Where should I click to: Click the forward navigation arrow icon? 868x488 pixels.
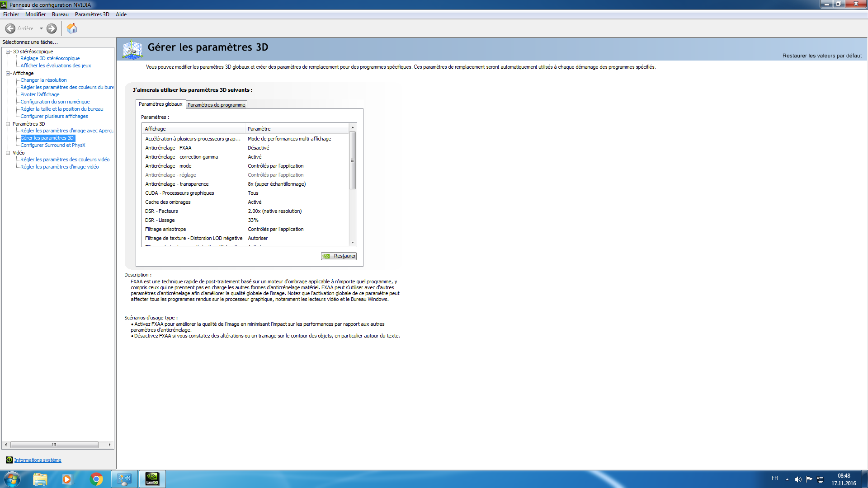[x=52, y=28]
